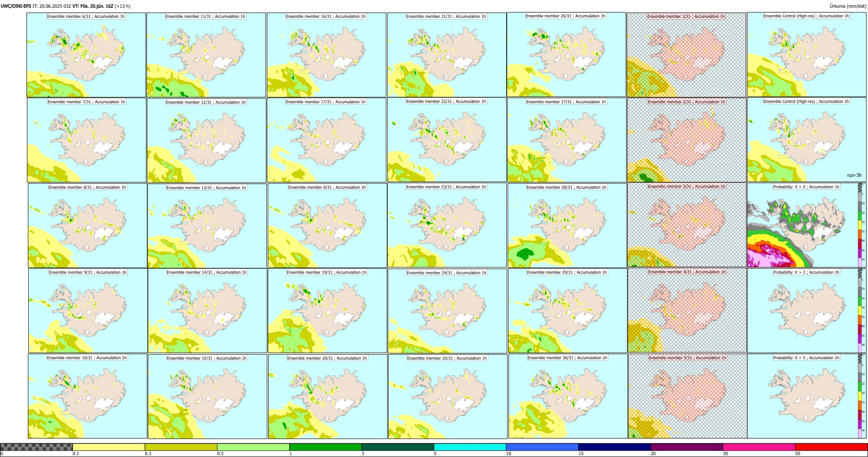The width and height of the screenshot is (868, 457).
Task: Select the hatched Ensemble member 3/31 map
Action: 687,225
